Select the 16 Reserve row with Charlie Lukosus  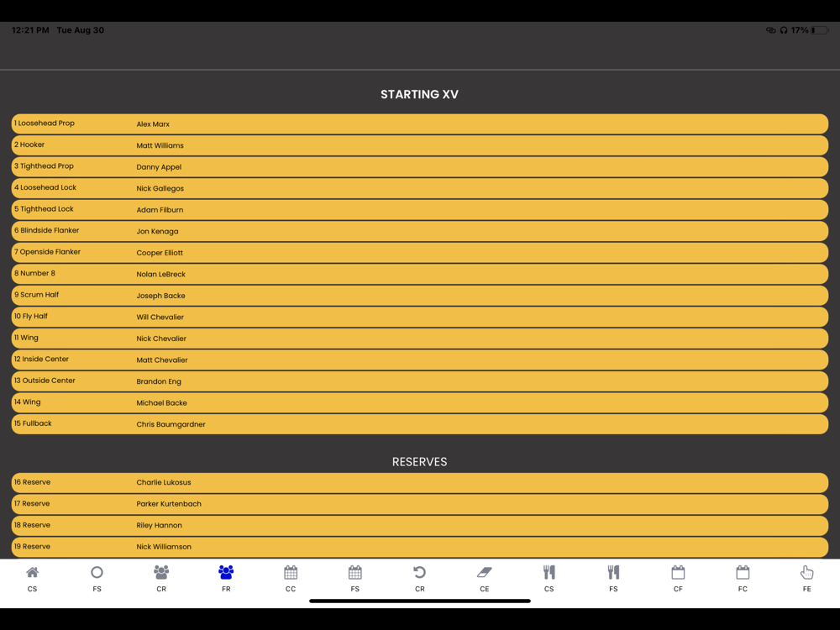(419, 483)
